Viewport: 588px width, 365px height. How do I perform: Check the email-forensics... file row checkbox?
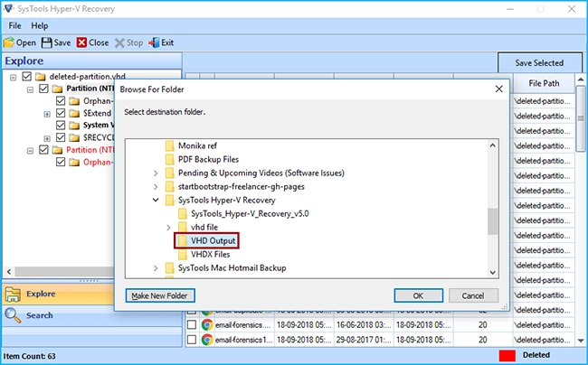click(x=192, y=324)
